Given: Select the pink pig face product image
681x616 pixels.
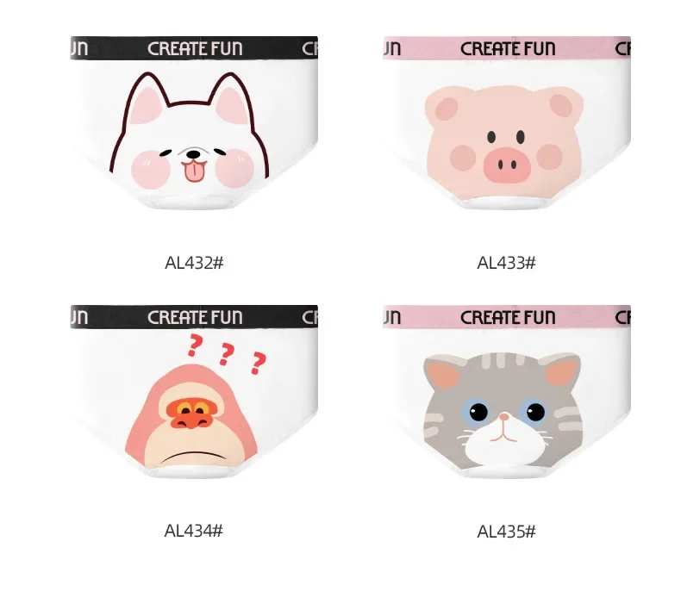Looking at the screenshot, I should click(507, 123).
